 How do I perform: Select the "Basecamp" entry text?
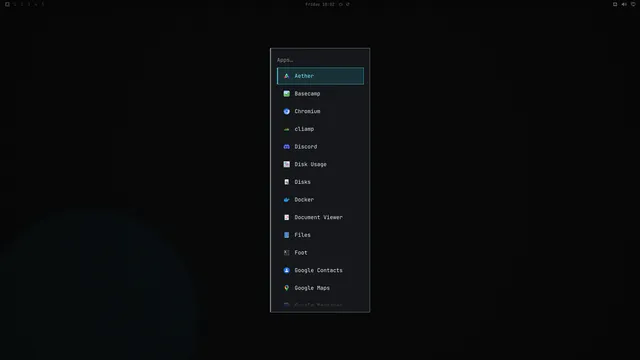307,94
